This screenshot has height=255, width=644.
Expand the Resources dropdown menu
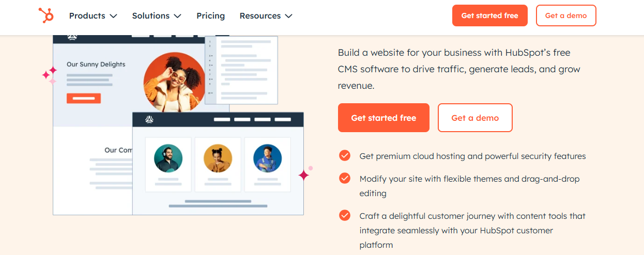266,16
